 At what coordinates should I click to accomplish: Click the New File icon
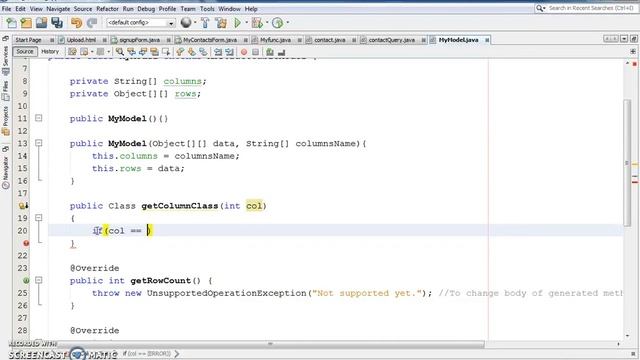pos(11,23)
